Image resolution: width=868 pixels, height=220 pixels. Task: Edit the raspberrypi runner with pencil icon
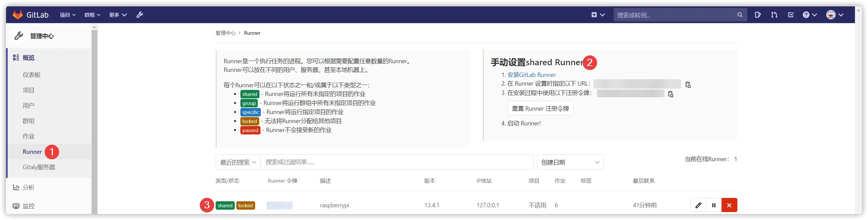coord(698,205)
